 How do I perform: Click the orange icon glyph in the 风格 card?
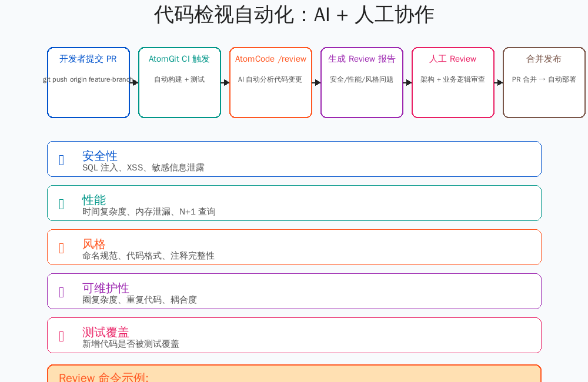click(x=62, y=248)
